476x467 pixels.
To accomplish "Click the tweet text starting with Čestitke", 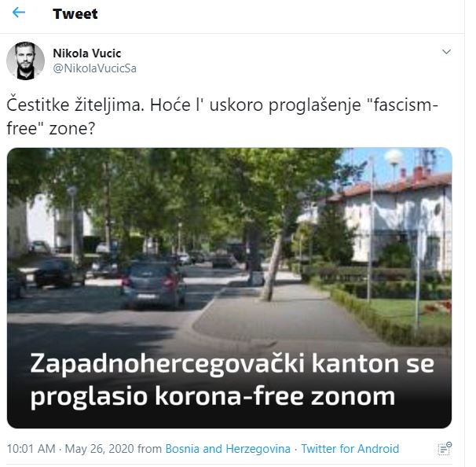I will click(222, 116).
